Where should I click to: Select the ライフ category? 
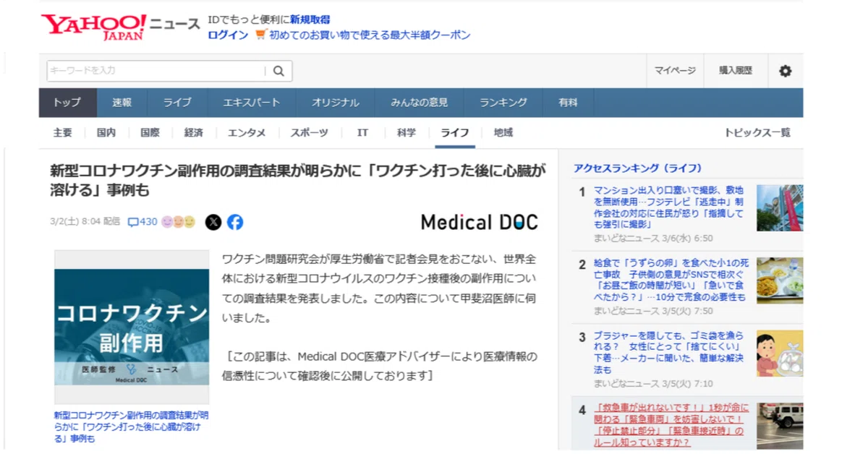coord(455,133)
